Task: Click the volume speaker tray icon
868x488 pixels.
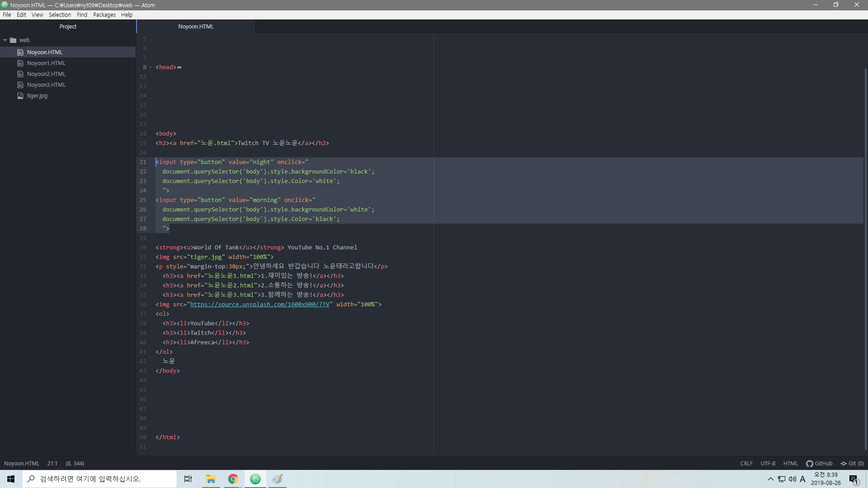Action: click(x=792, y=479)
